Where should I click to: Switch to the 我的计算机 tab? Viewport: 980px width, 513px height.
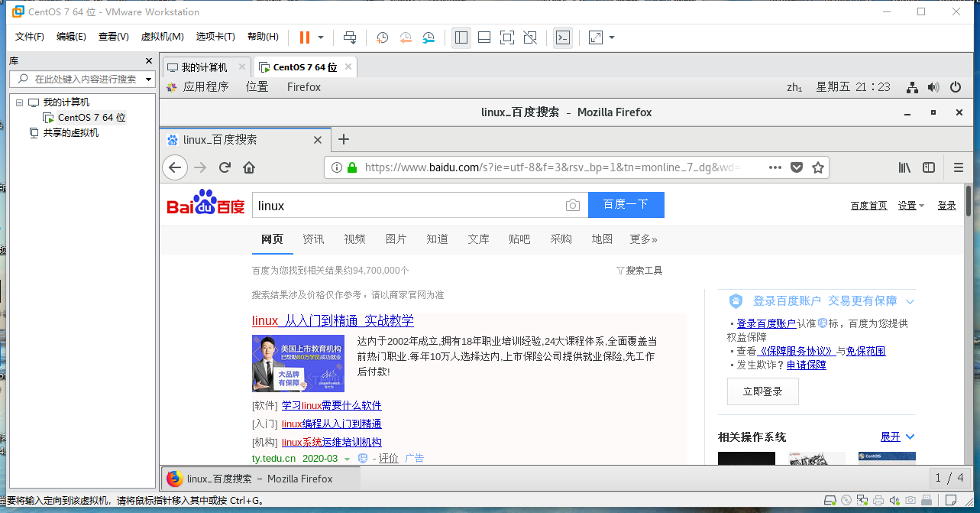pos(204,67)
